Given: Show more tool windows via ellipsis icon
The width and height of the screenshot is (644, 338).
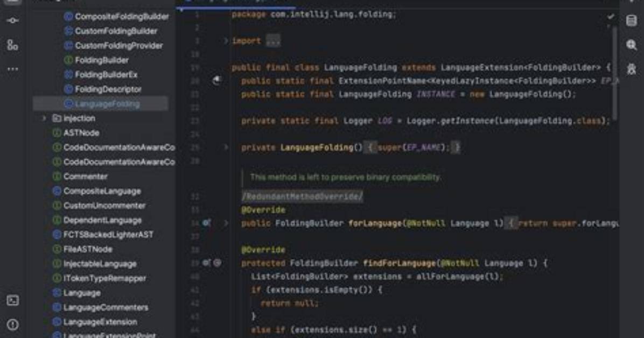Looking at the screenshot, I should pyautogui.click(x=12, y=69).
